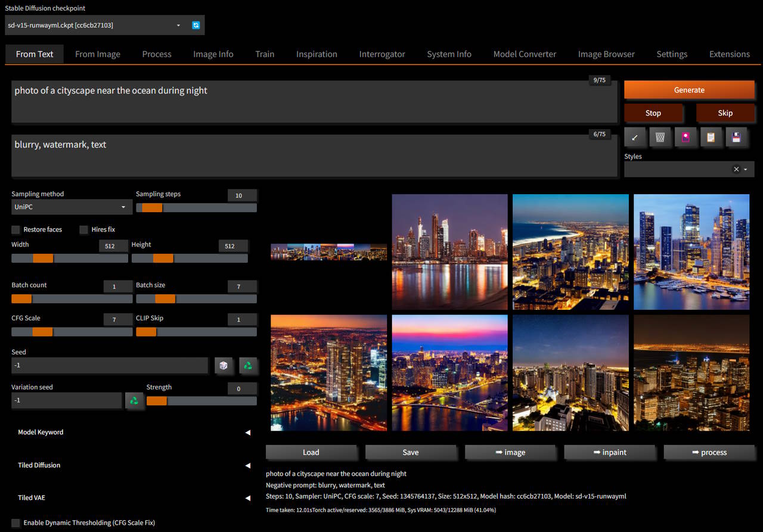Click the pink card style icon
Image resolution: width=763 pixels, height=532 pixels.
[x=686, y=138]
